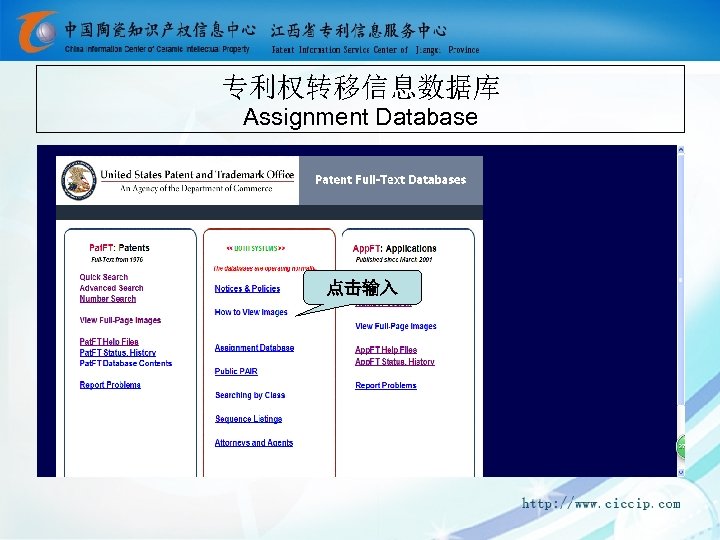
Task: Click the http://www.ciccip.com URL text
Action: [601, 504]
